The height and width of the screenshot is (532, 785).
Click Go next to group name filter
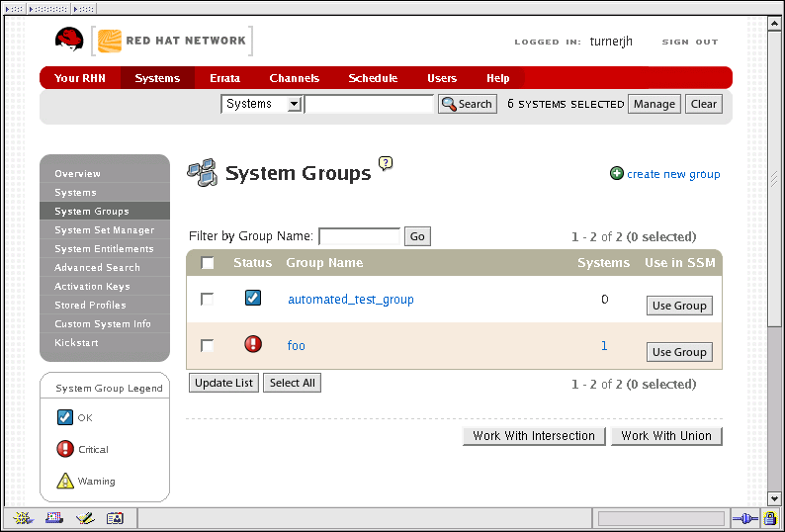tap(417, 236)
